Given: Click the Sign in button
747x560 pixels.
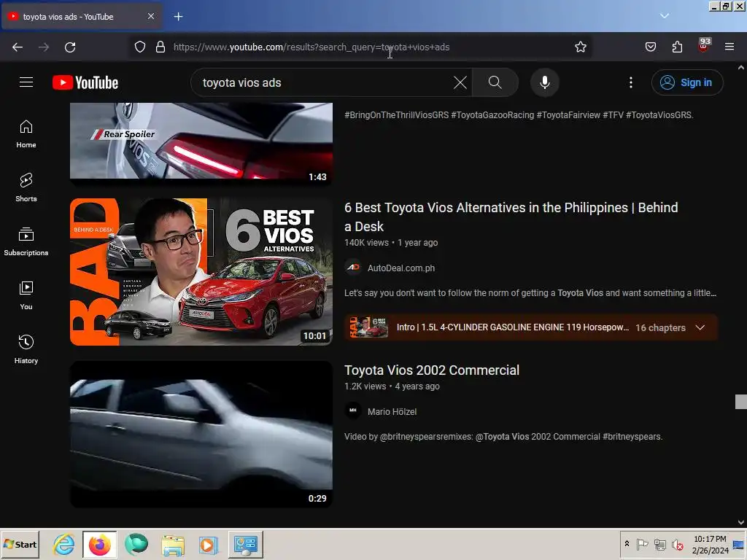Looking at the screenshot, I should [687, 82].
